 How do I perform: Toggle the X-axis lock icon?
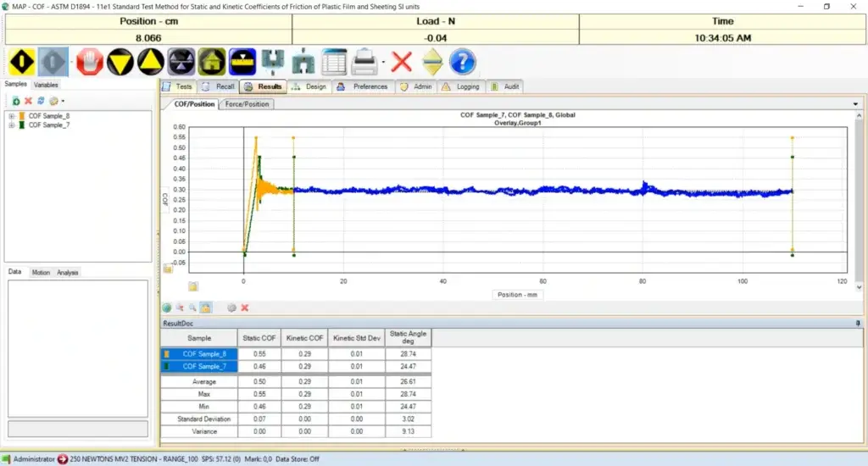coord(192,286)
